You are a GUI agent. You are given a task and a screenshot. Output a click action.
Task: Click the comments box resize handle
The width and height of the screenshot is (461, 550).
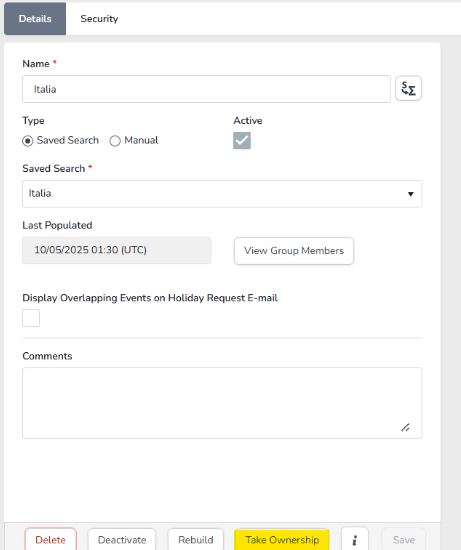(x=405, y=427)
